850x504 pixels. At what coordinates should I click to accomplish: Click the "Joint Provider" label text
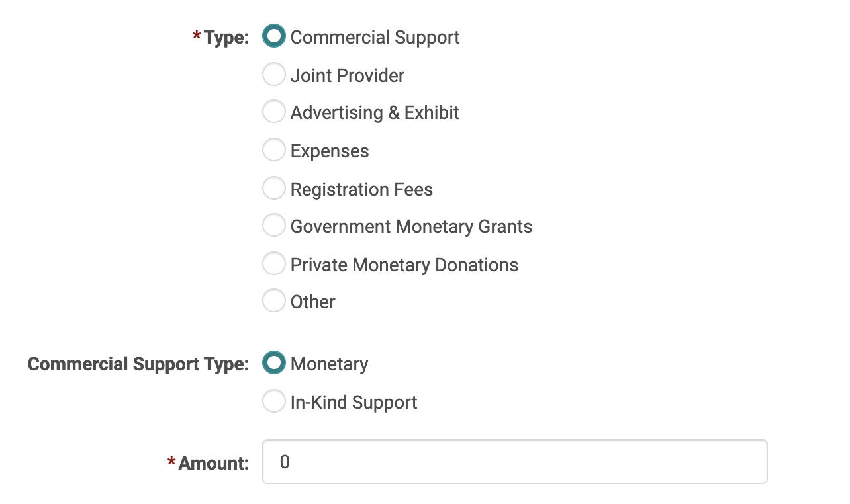coord(347,76)
